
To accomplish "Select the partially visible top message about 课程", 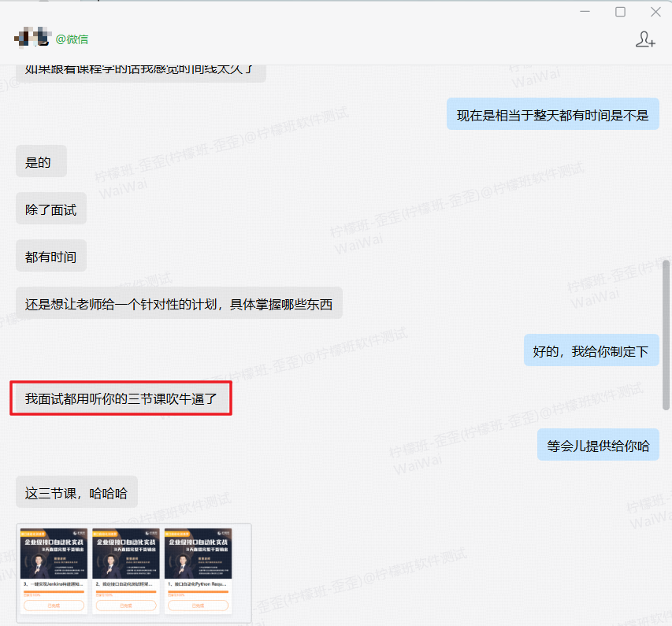I will (141, 73).
